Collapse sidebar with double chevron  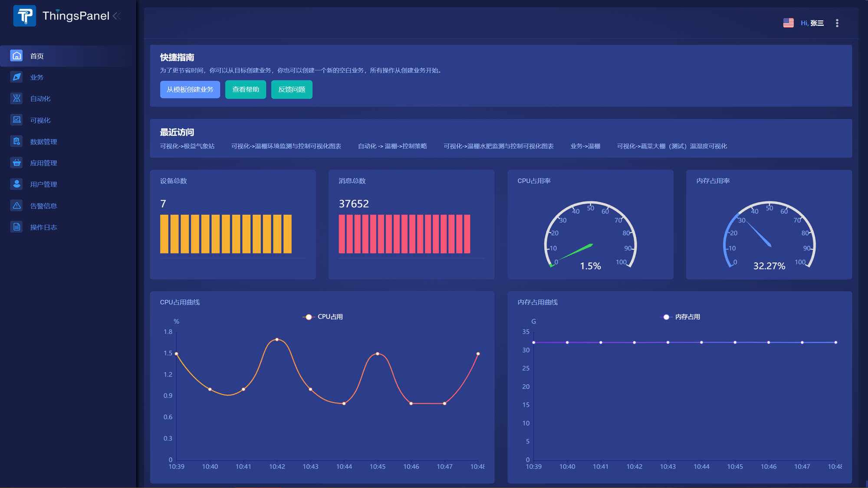pyautogui.click(x=116, y=16)
